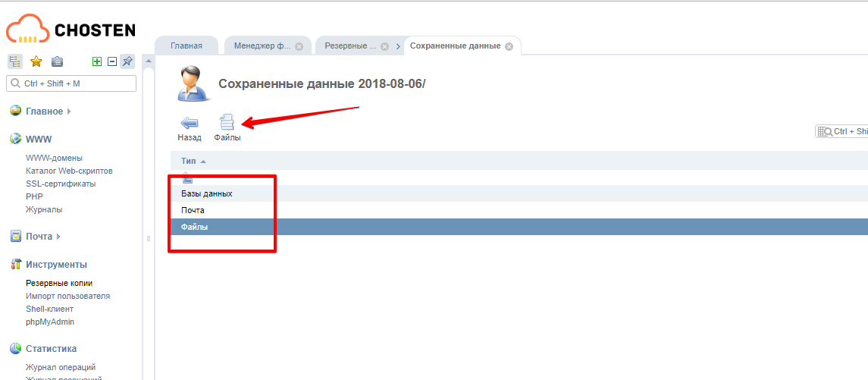
Task: Click the menu tree view icon
Action: coord(15,61)
